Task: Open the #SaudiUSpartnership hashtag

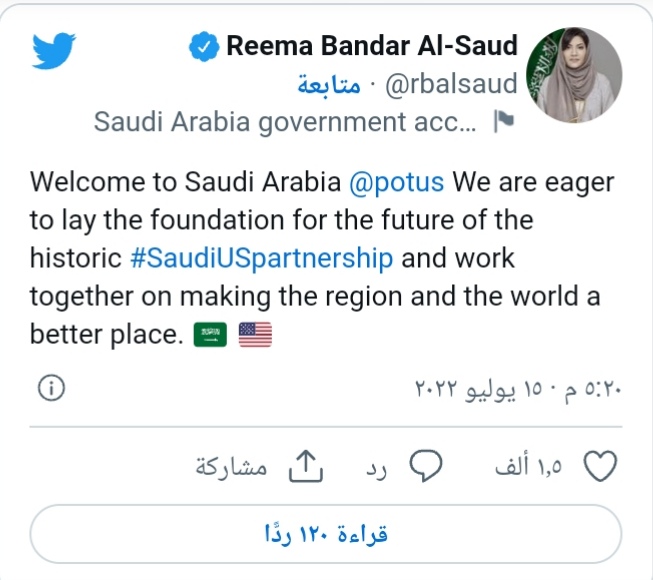Action: [262, 257]
